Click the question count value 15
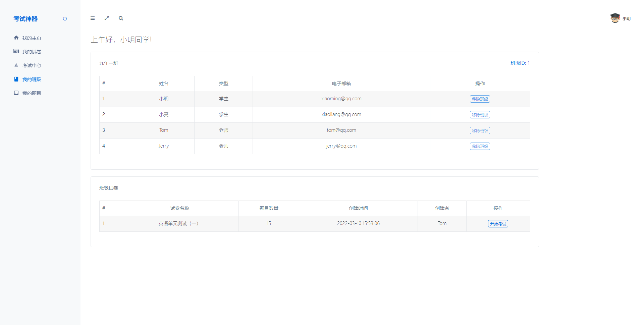This screenshot has width=644, height=325. tap(269, 223)
